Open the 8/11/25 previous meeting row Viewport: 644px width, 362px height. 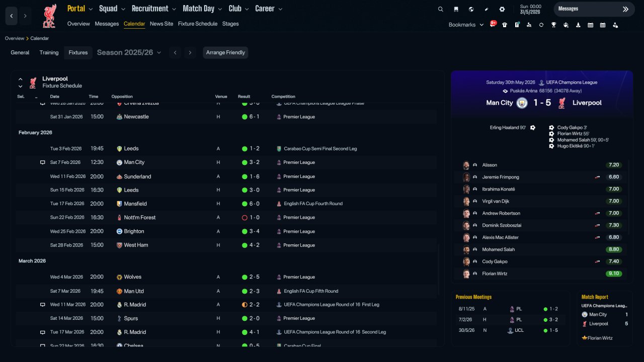[x=510, y=309]
